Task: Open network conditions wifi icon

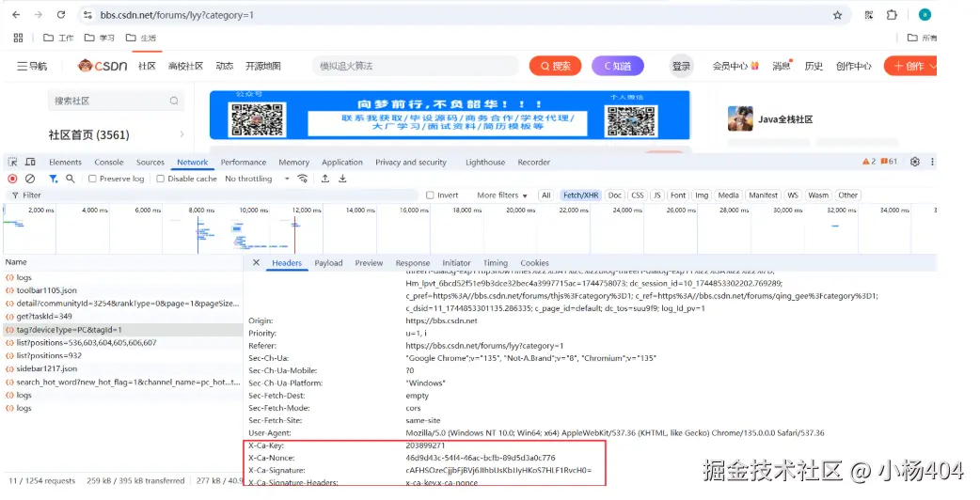Action: click(x=303, y=179)
